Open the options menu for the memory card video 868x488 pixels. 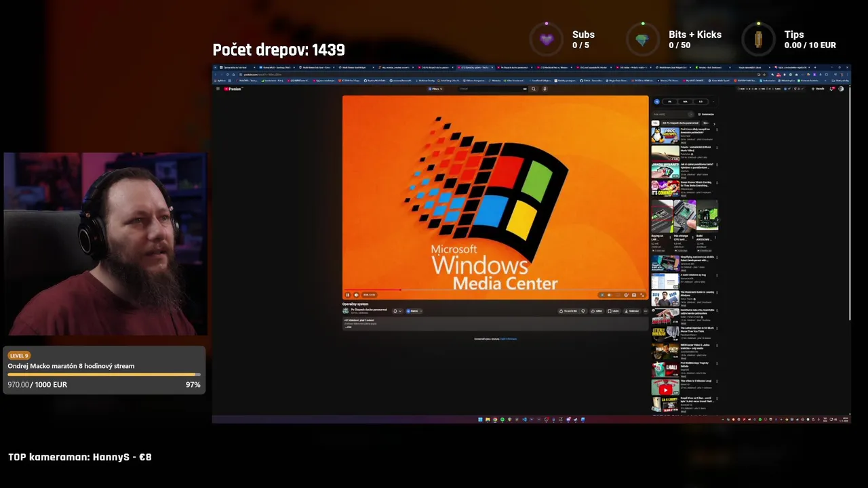(x=717, y=165)
